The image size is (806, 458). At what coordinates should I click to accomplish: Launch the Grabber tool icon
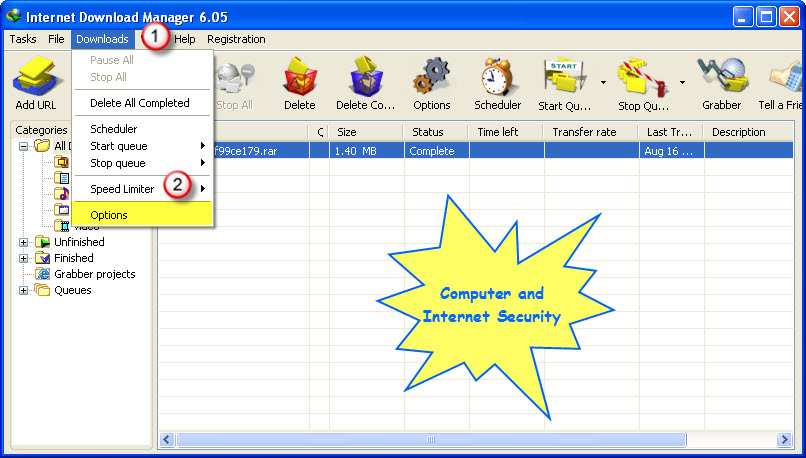click(x=722, y=76)
